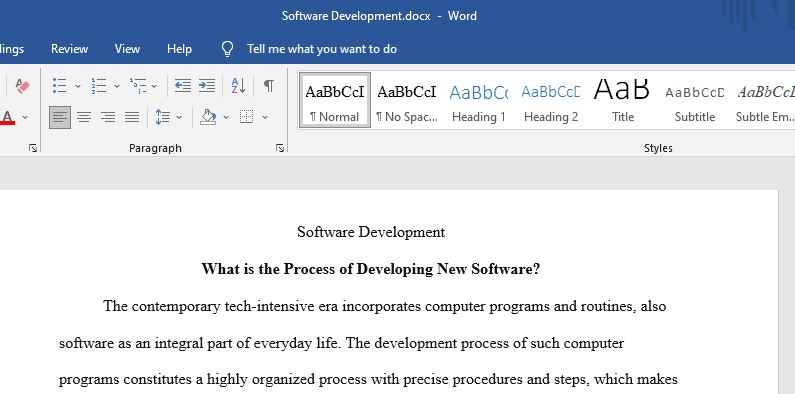The image size is (795, 394).
Task: Apply the Heading 1 style
Action: (479, 100)
